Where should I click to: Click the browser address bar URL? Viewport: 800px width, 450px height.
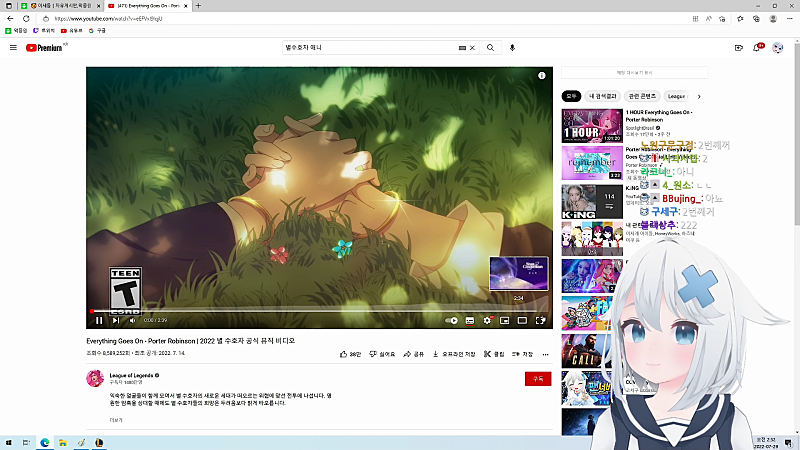point(108,18)
